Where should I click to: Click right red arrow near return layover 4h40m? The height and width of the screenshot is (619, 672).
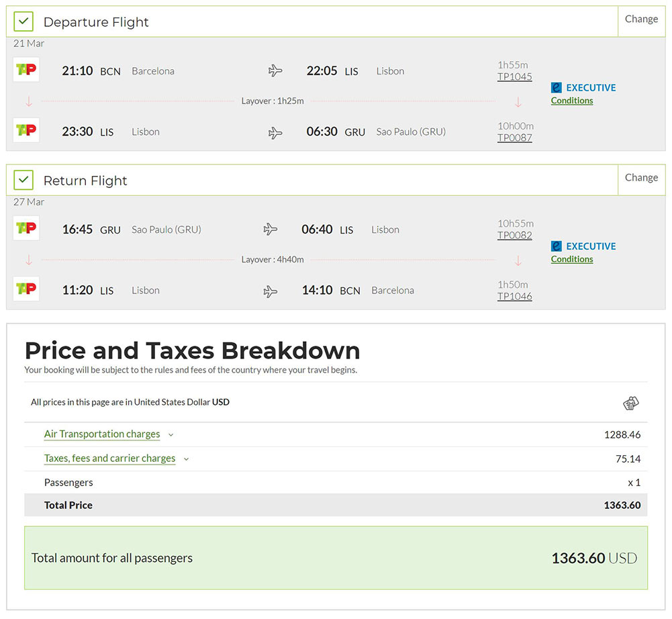[x=518, y=260]
